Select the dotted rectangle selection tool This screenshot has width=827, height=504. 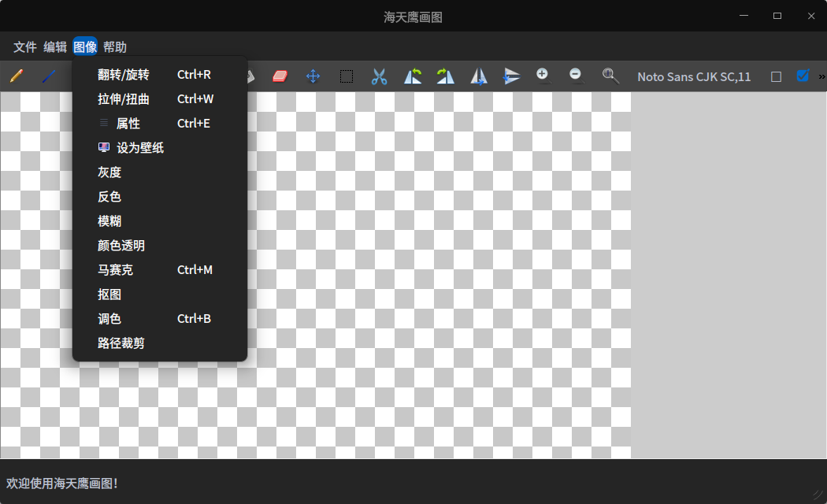click(347, 76)
